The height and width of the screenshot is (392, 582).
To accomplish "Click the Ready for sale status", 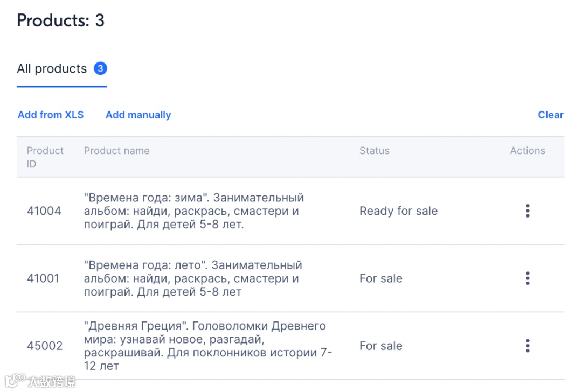I will coord(398,211).
